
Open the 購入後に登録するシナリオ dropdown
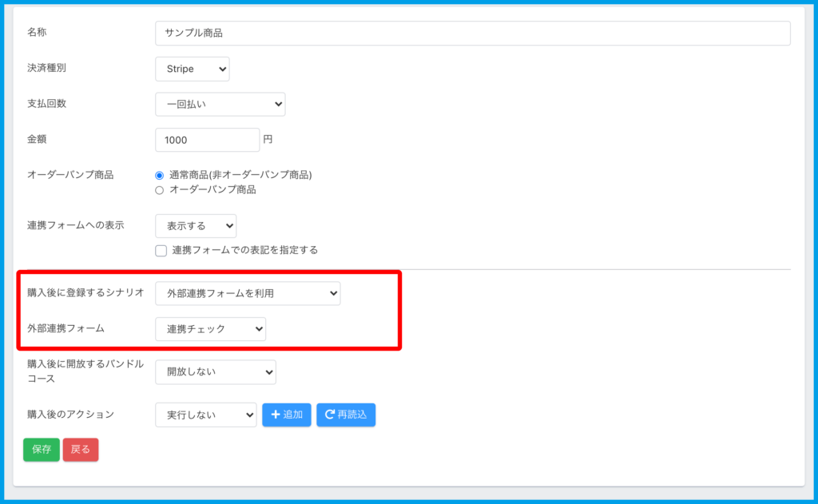click(248, 293)
